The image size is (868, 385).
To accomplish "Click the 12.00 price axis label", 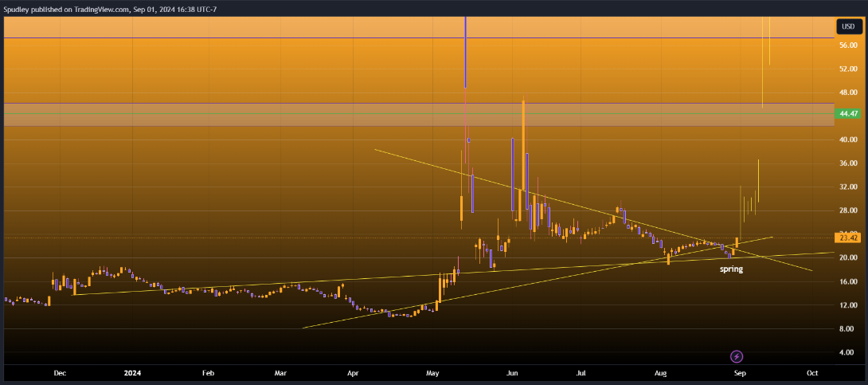I will [849, 305].
